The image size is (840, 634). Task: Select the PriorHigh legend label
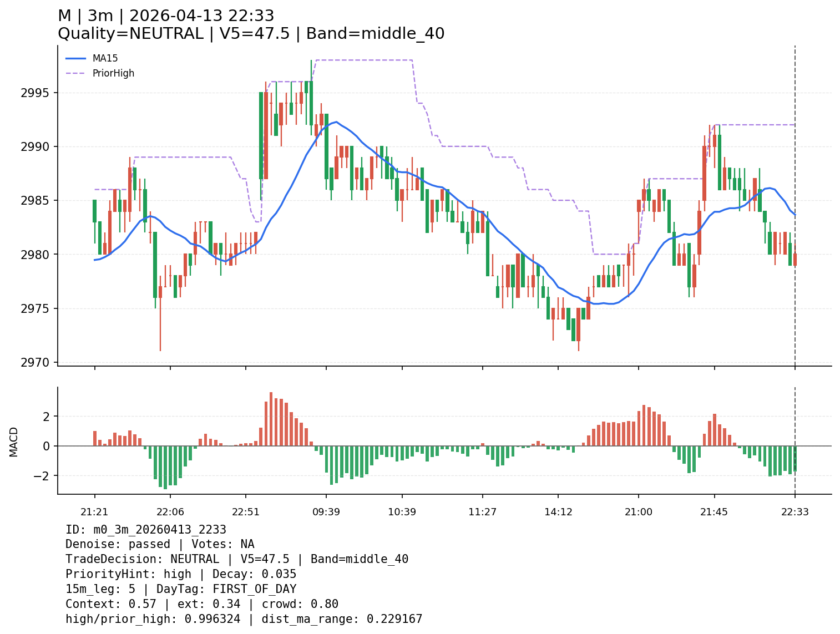point(113,73)
